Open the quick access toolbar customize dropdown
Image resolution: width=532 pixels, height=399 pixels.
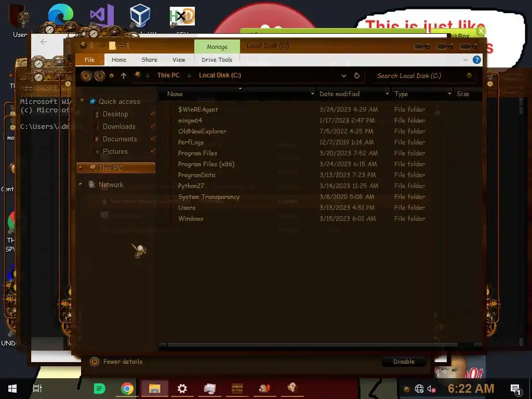click(x=122, y=46)
